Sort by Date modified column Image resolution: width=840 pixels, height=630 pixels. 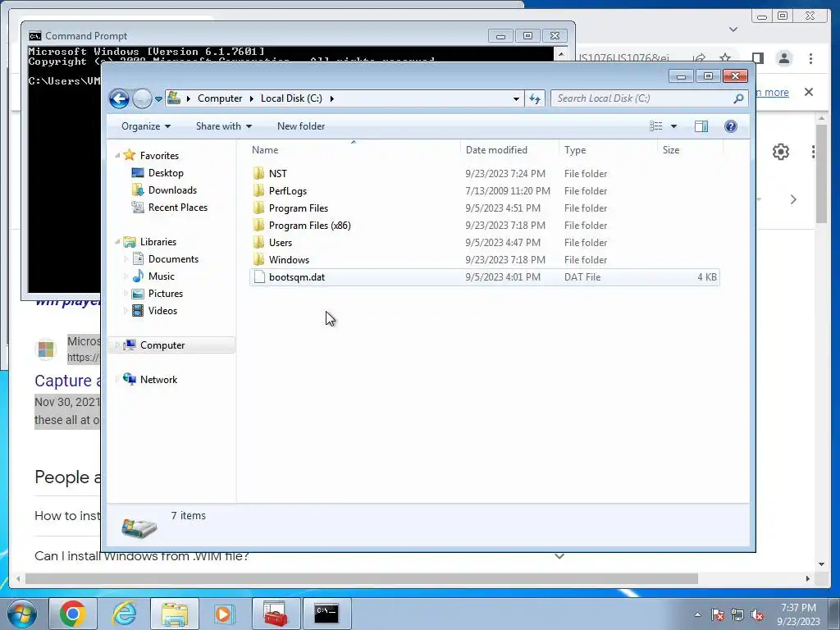pyautogui.click(x=509, y=150)
